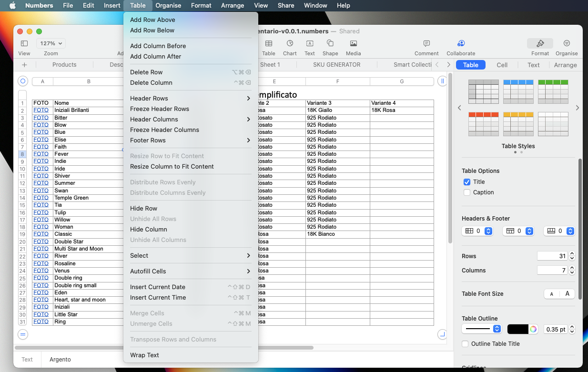Screen dimensions: 588x372
Task: Open the zoom 127% dropdown
Action: pyautogui.click(x=51, y=43)
